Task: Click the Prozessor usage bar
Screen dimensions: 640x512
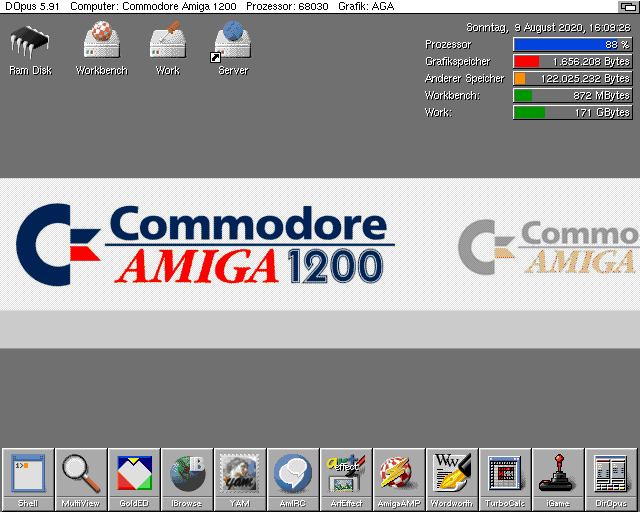Action: click(573, 45)
